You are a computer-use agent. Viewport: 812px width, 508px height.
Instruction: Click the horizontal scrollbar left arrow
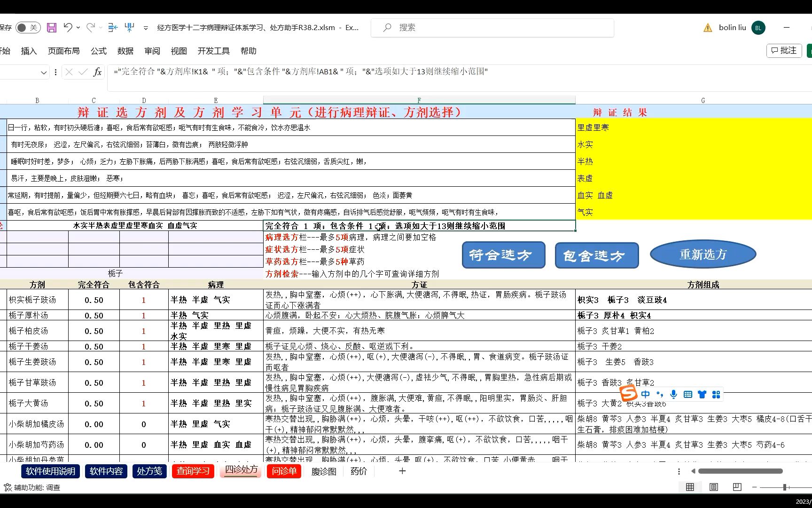pos(693,471)
